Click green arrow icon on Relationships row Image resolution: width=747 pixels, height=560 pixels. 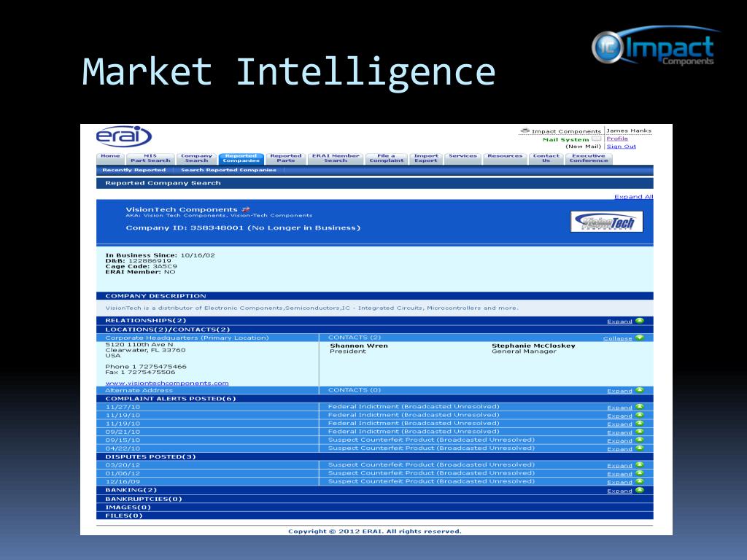[639, 321]
